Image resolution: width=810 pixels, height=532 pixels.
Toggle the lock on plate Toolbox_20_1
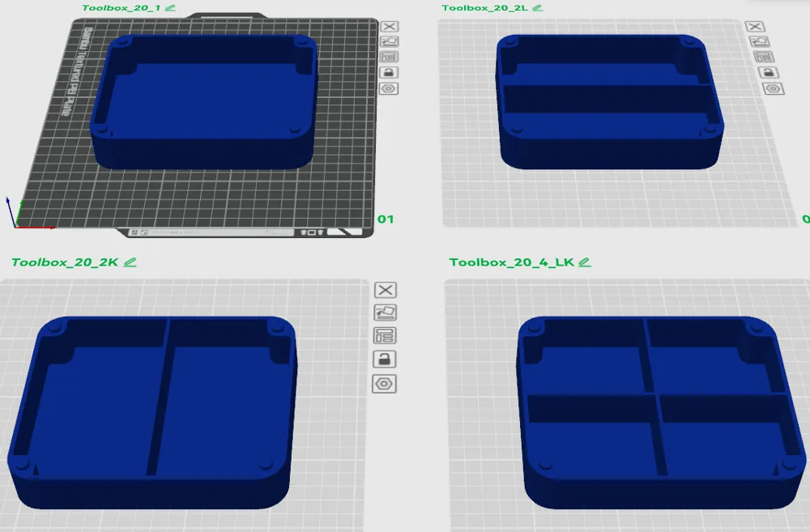click(387, 72)
